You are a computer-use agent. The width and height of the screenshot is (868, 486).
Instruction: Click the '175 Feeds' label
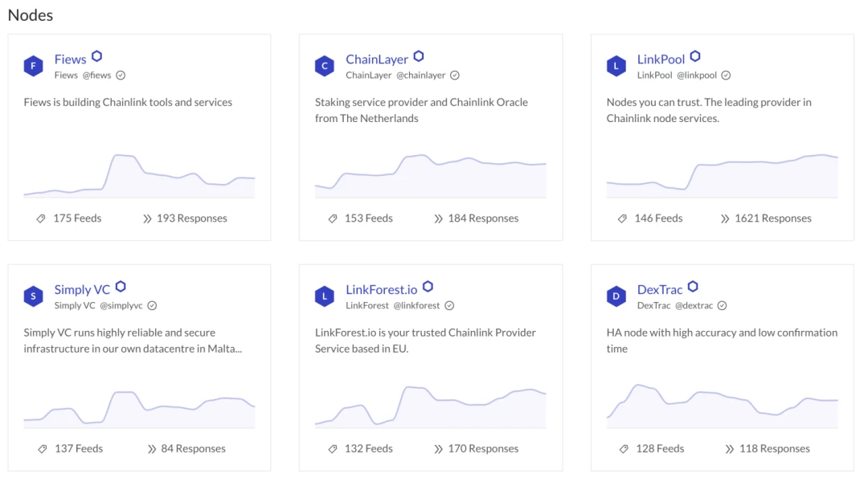[77, 218]
